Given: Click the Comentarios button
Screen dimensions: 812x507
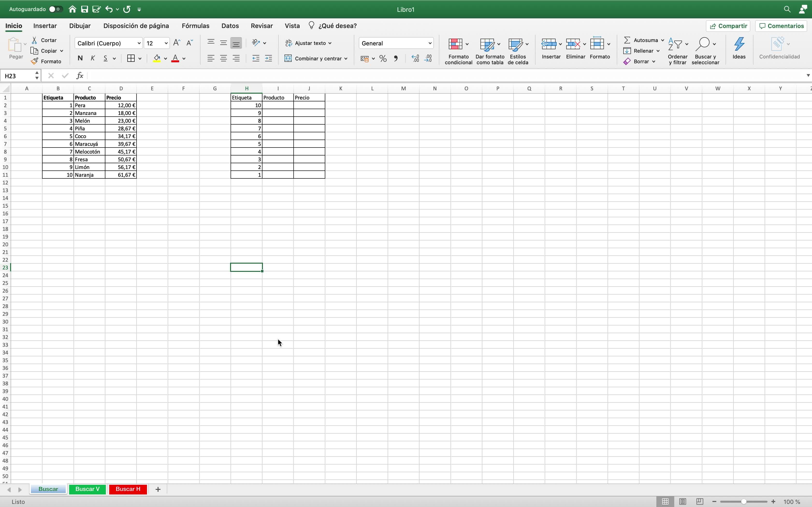Looking at the screenshot, I should (782, 26).
